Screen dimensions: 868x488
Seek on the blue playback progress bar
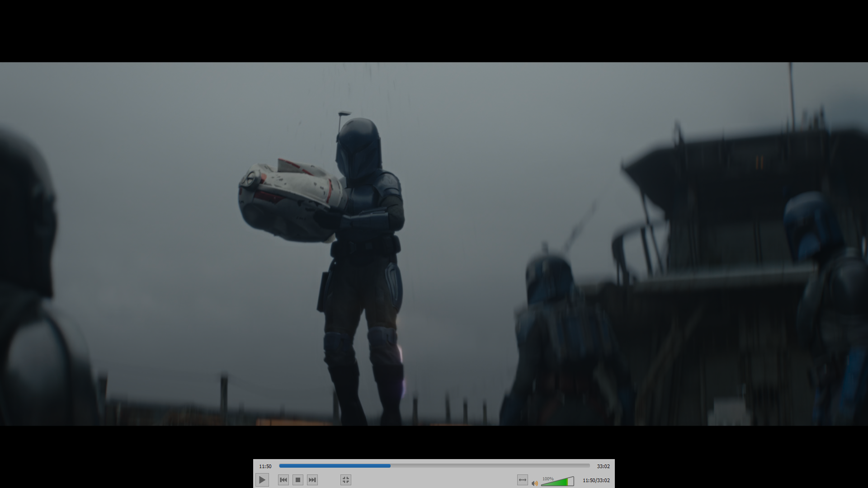(434, 466)
